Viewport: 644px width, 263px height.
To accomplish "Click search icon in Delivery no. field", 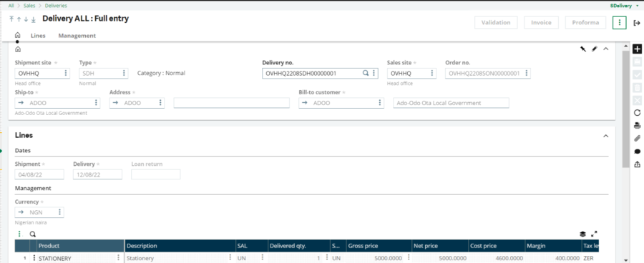I will click(x=365, y=73).
